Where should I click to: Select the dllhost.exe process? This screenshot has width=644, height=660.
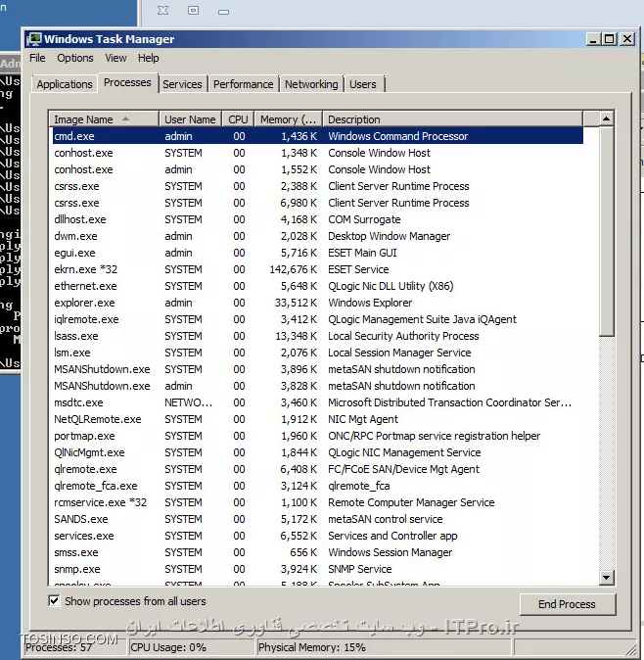(x=318, y=219)
